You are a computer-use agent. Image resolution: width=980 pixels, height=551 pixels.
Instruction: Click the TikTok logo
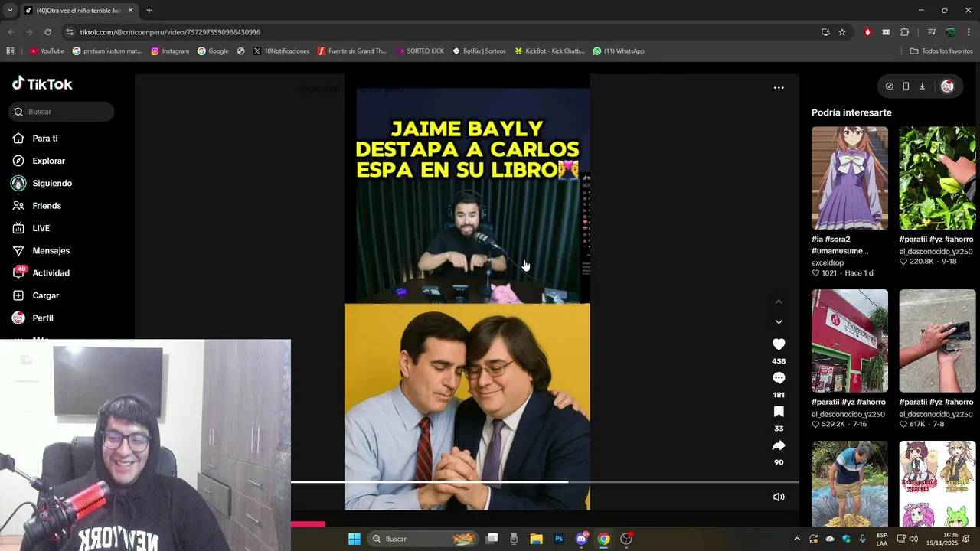pyautogui.click(x=42, y=84)
